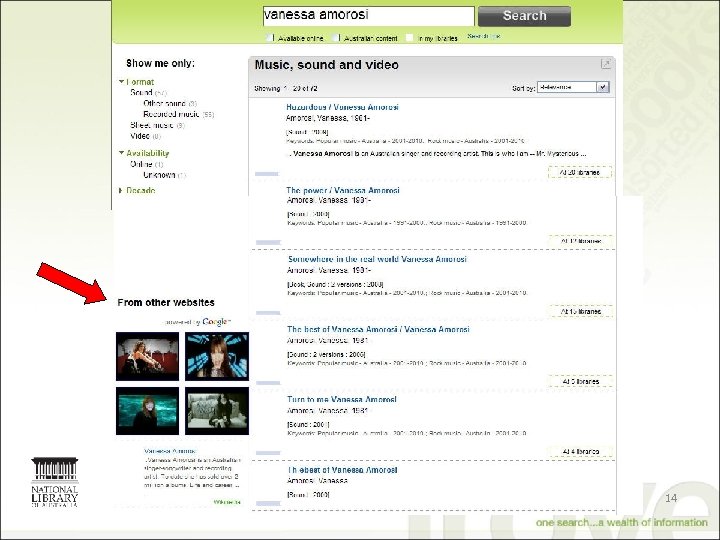Open the Vanessa Amorosi Wikipedia snippet title
The image size is (720, 540).
pyautogui.click(x=170, y=451)
